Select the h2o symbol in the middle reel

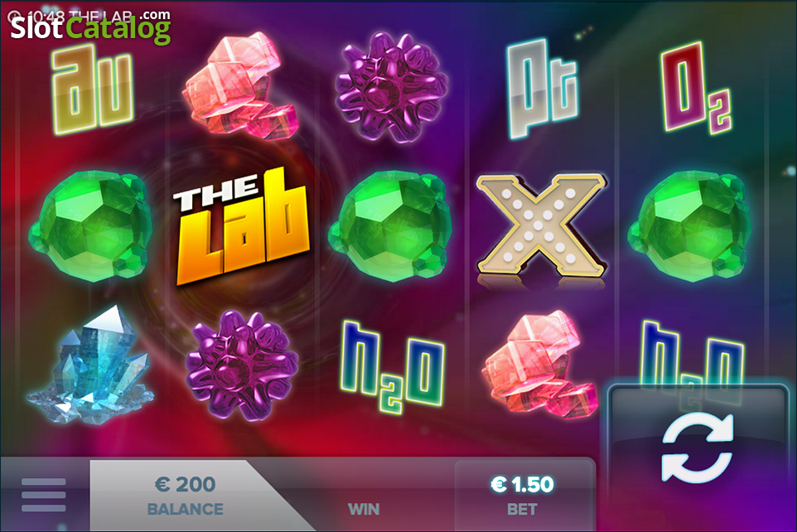tap(393, 366)
